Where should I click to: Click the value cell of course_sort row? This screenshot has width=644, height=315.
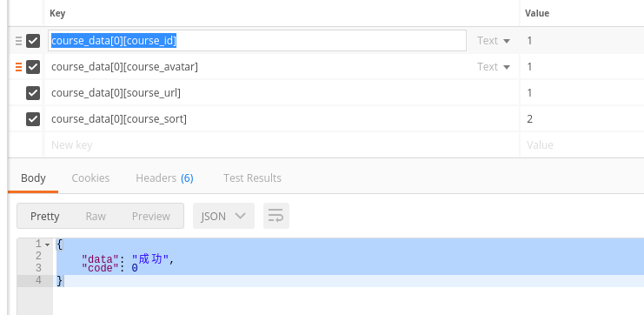click(582, 119)
